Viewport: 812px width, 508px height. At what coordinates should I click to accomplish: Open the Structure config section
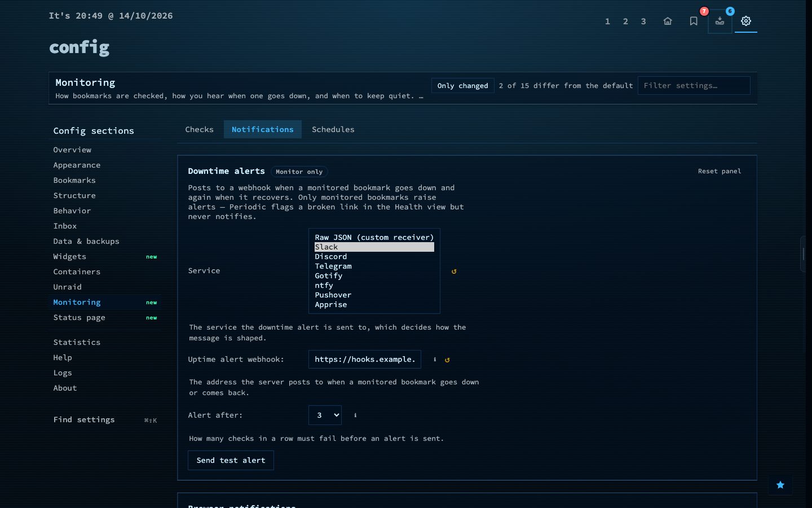click(105, 196)
